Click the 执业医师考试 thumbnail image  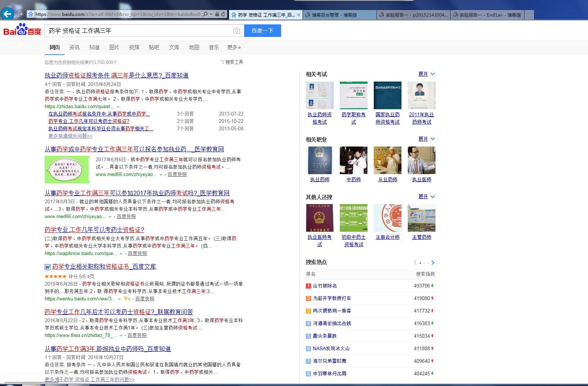point(319,218)
